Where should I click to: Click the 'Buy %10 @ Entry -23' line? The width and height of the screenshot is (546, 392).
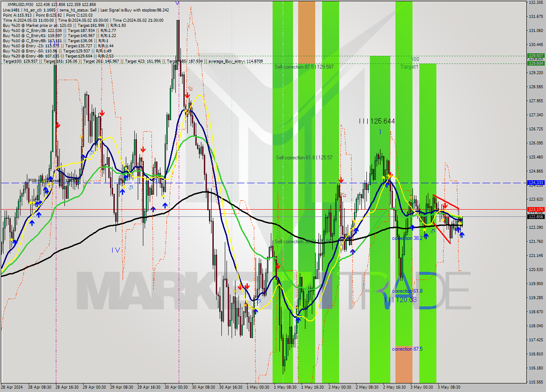[x=58, y=46]
